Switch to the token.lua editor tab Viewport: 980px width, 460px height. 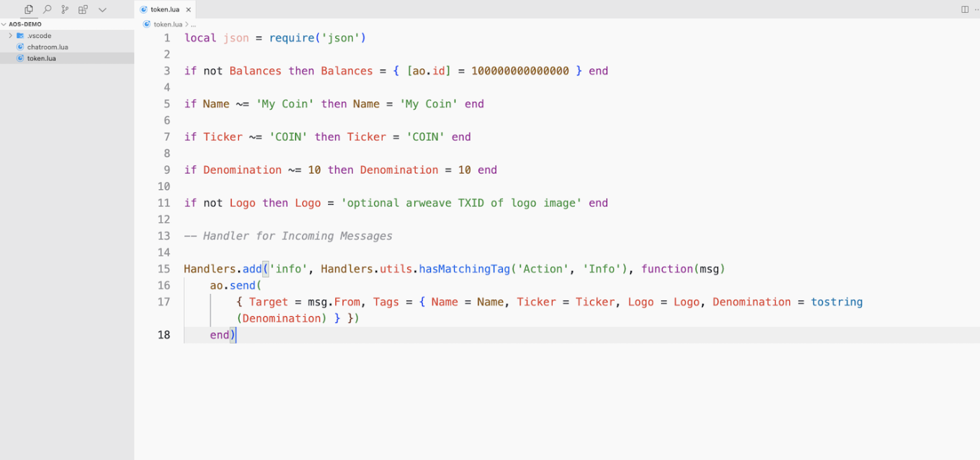click(164, 9)
